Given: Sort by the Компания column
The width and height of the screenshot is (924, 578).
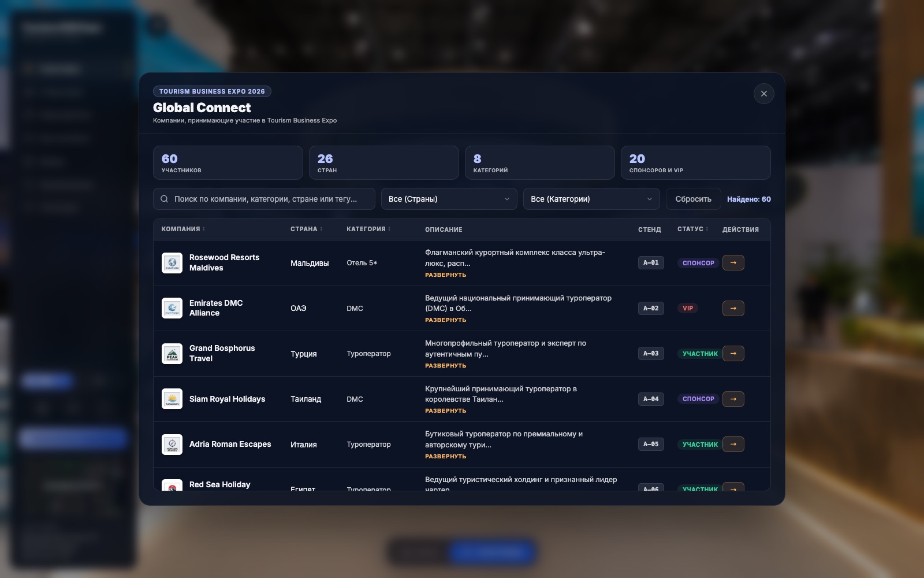Looking at the screenshot, I should [x=183, y=229].
